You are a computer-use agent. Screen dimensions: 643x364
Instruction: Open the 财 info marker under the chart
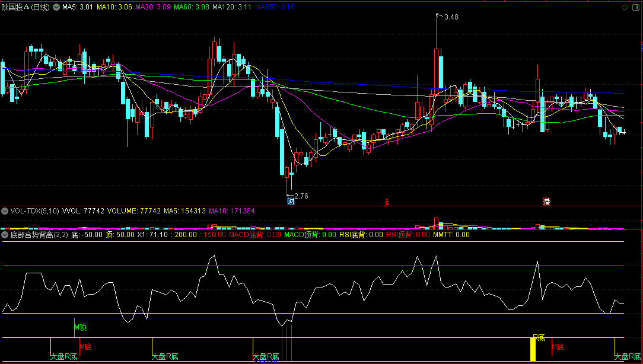pos(291,201)
